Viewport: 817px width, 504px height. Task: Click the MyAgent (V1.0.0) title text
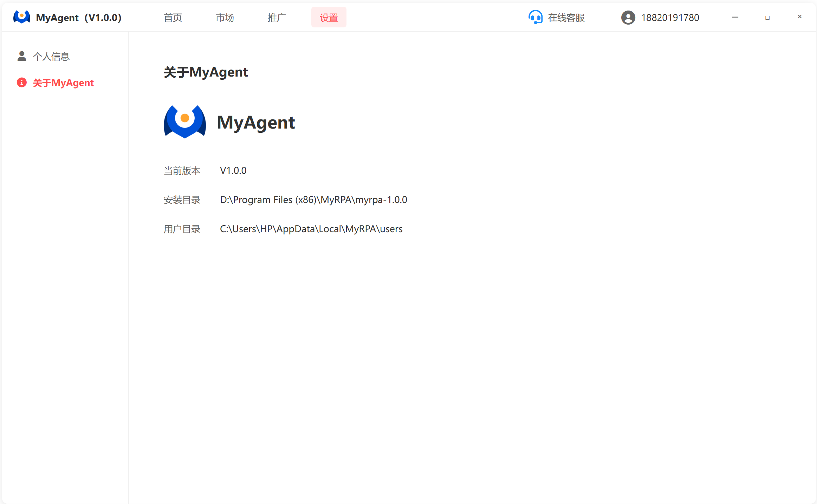click(x=78, y=17)
